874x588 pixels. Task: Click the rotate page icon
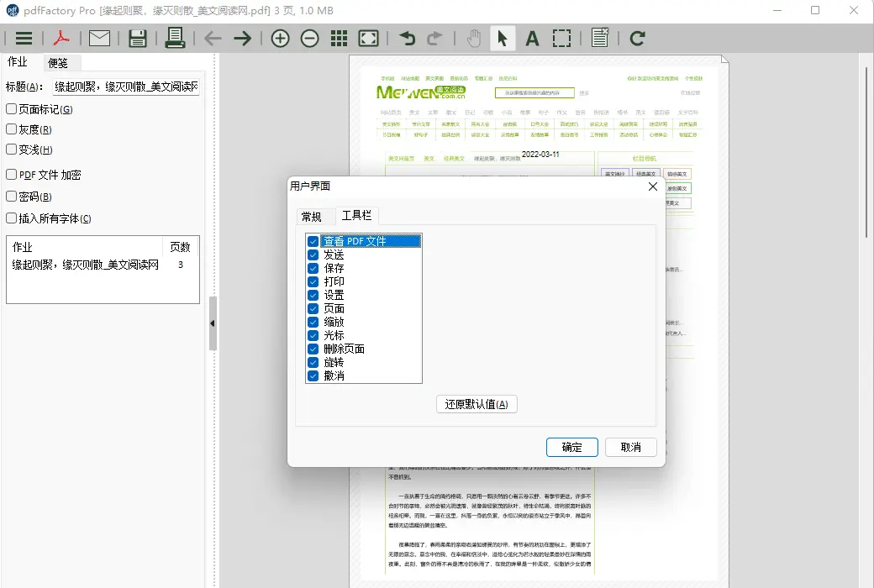click(638, 39)
